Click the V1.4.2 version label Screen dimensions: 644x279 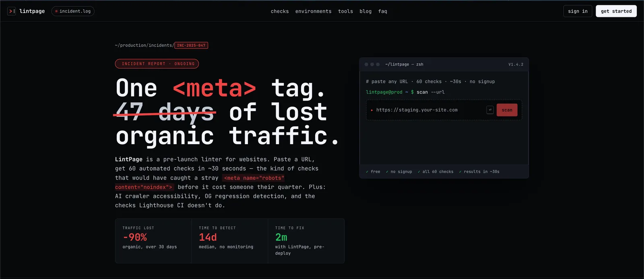516,64
